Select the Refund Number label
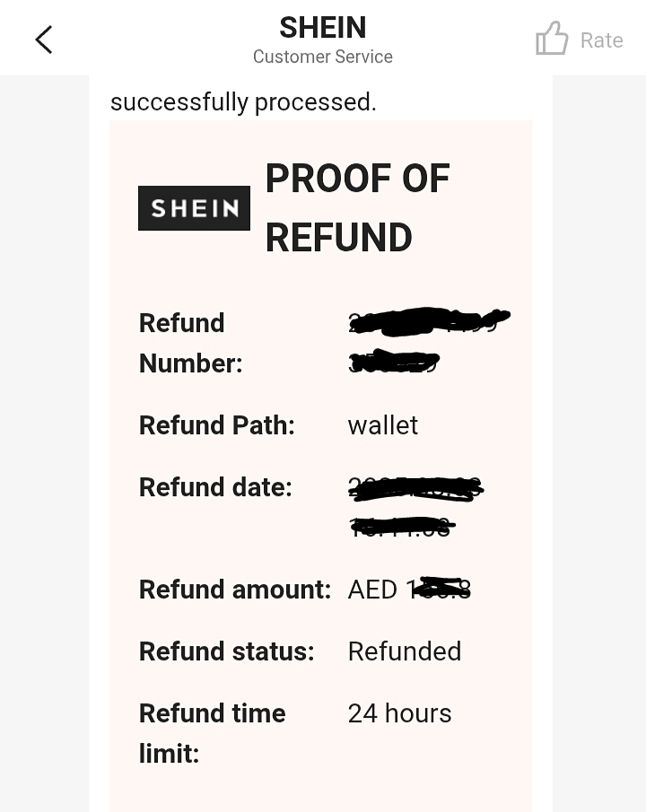 pos(190,343)
